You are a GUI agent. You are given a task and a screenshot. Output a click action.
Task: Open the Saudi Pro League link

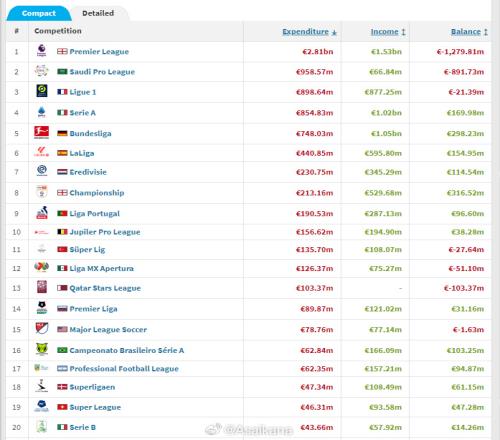click(x=102, y=72)
